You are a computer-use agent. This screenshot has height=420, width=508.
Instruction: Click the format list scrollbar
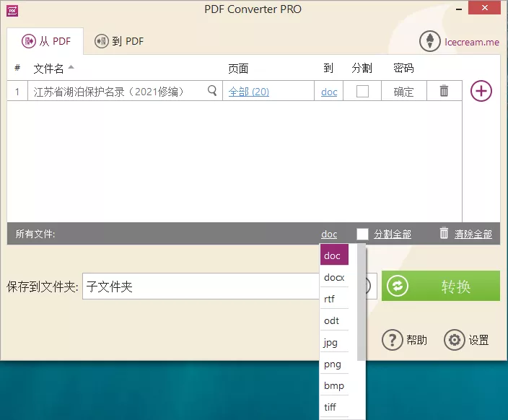[x=362, y=302]
